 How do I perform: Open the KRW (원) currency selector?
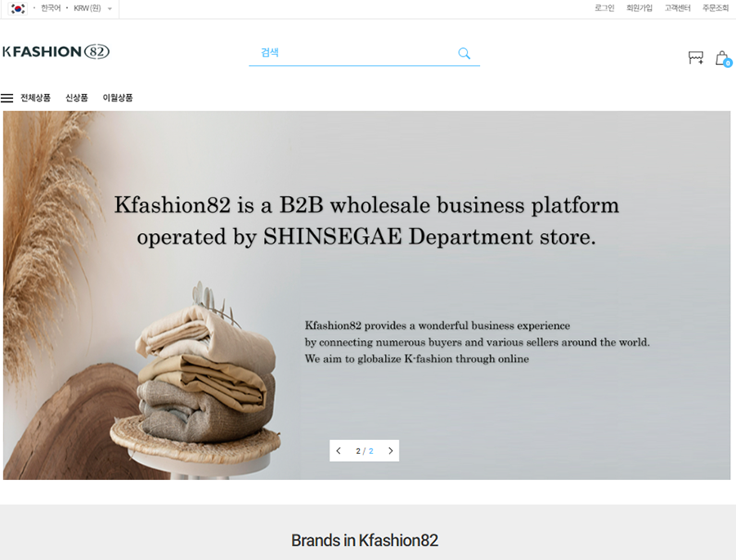tap(87, 8)
